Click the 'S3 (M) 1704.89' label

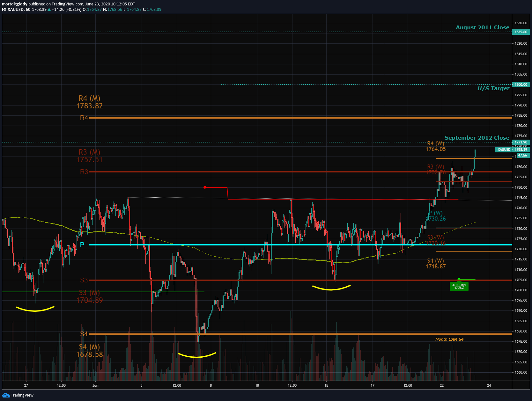(90, 296)
